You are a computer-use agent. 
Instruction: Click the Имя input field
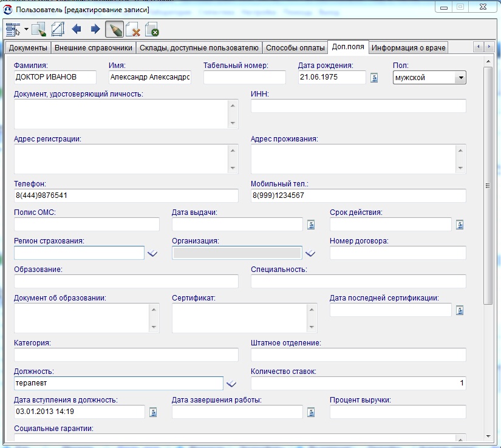150,77
